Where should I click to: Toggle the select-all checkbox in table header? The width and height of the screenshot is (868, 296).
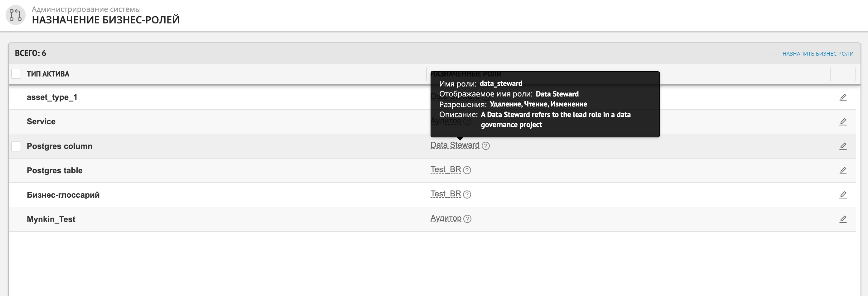(x=16, y=74)
